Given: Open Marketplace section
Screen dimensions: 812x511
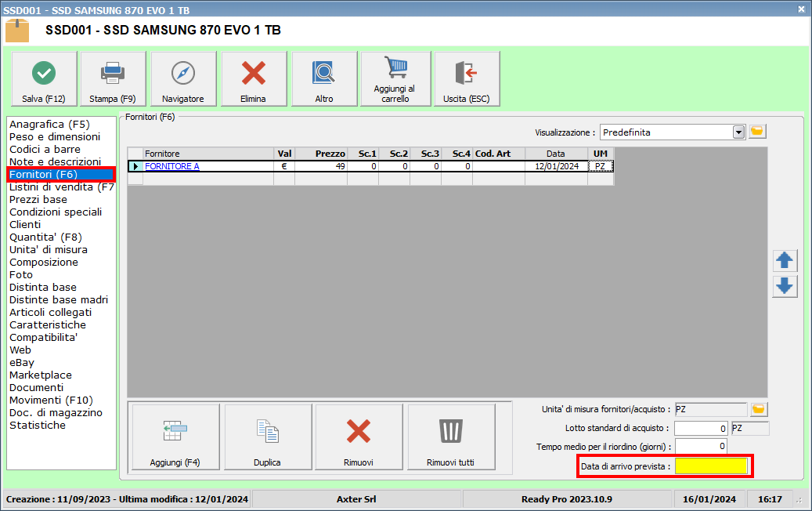Looking at the screenshot, I should [41, 375].
